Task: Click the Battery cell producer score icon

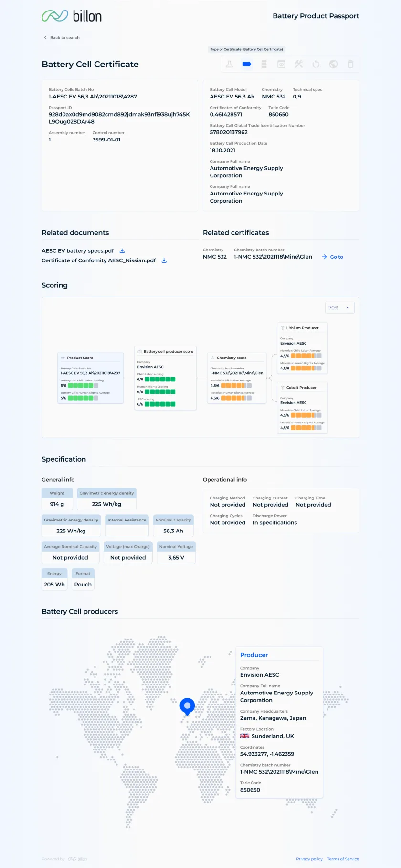Action: 140,351
